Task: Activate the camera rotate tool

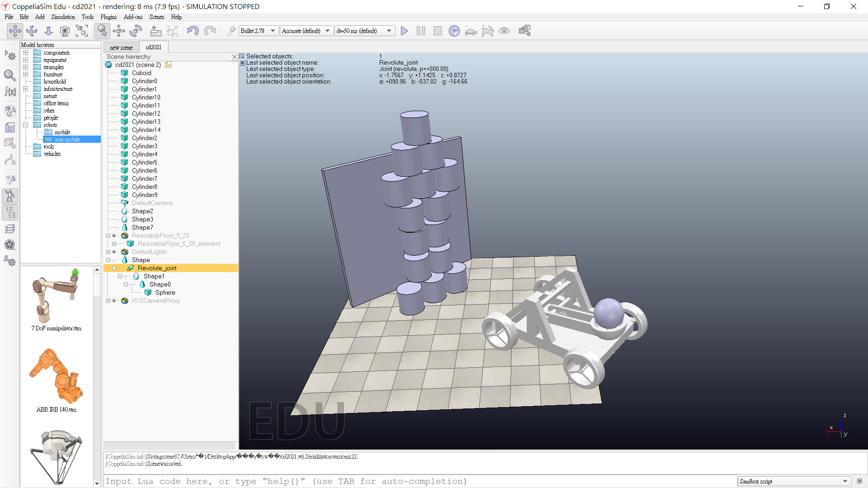Action: click(32, 31)
